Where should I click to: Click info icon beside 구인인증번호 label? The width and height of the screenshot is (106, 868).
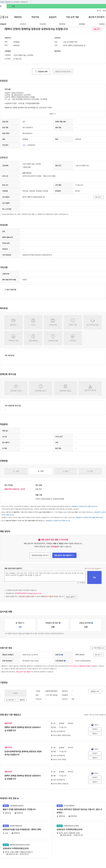pos(65,661)
